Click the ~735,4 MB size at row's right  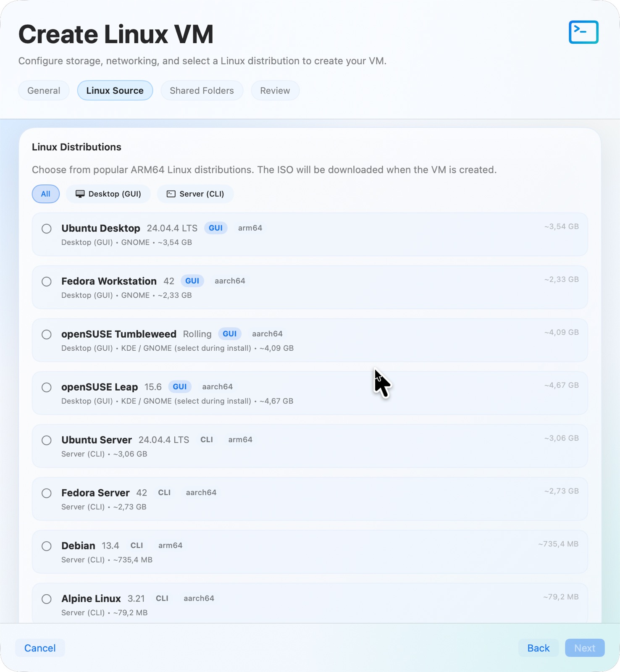(558, 544)
